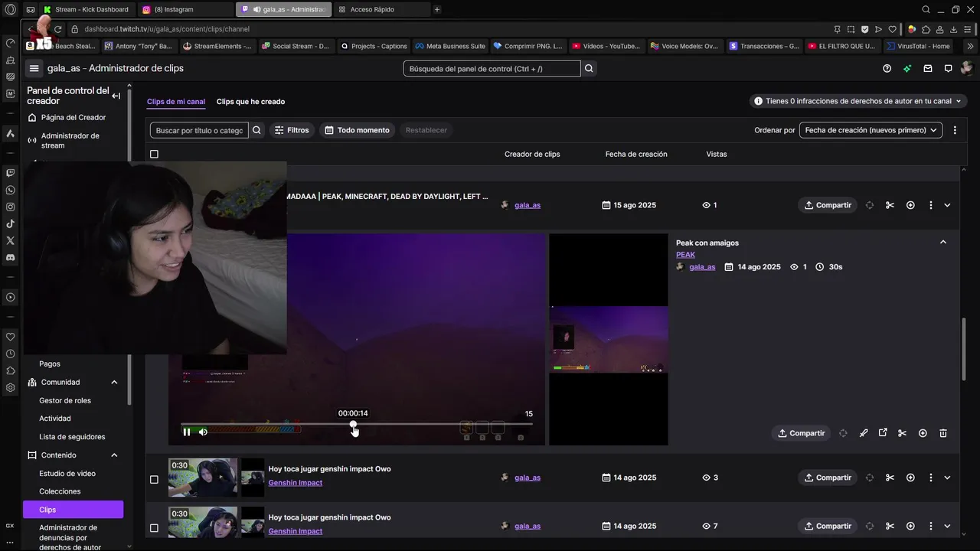Reload the page with browser refresh button
Screen dimensions: 980x551
pyautogui.click(x=57, y=29)
